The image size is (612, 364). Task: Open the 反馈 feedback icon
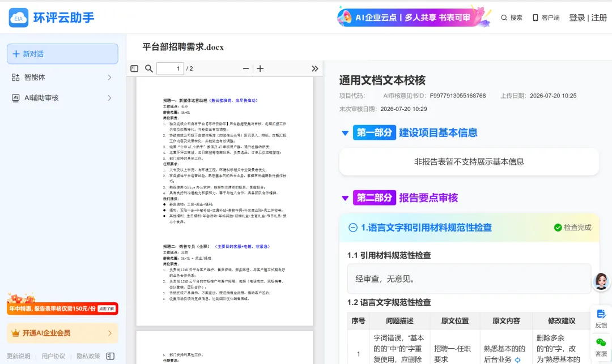click(601, 314)
